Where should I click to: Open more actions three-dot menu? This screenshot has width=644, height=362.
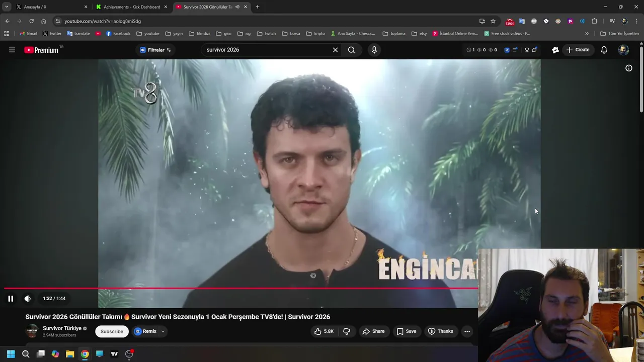coord(467,331)
